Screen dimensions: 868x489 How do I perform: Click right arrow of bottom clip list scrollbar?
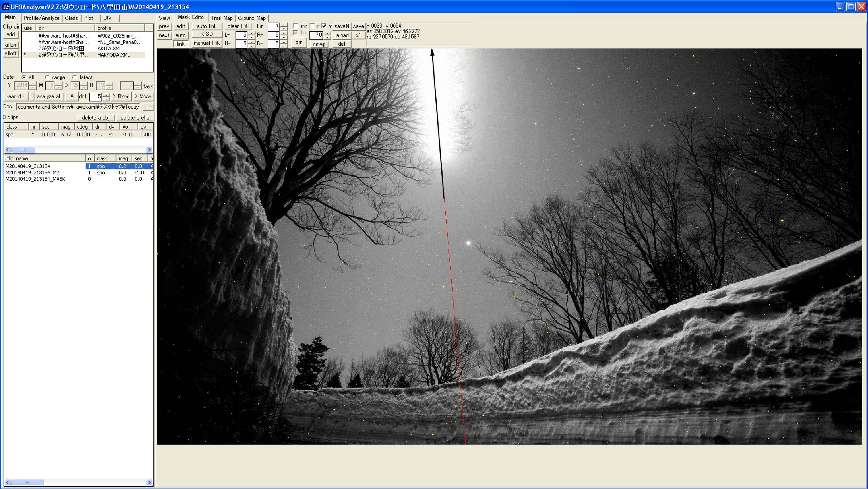coord(149,483)
